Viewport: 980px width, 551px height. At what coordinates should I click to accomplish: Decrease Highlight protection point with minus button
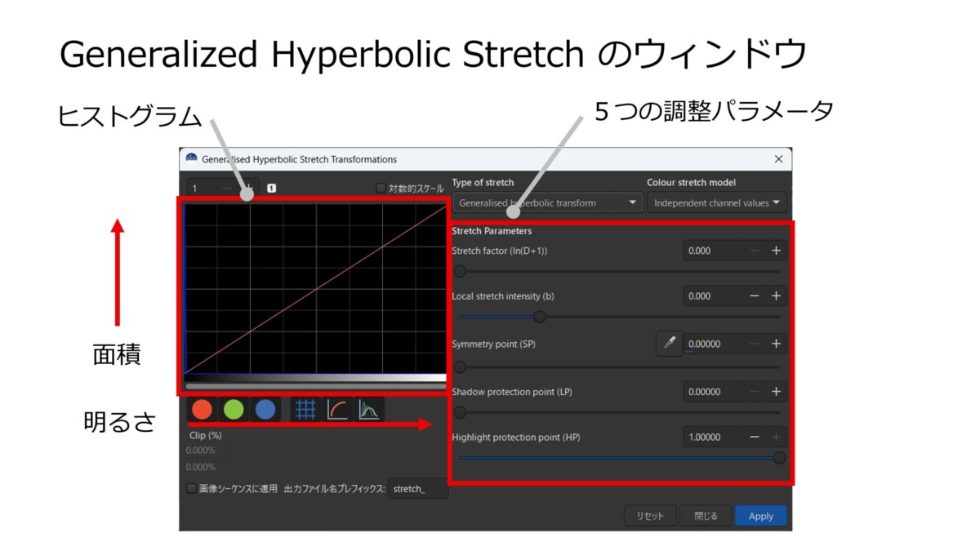tap(755, 437)
